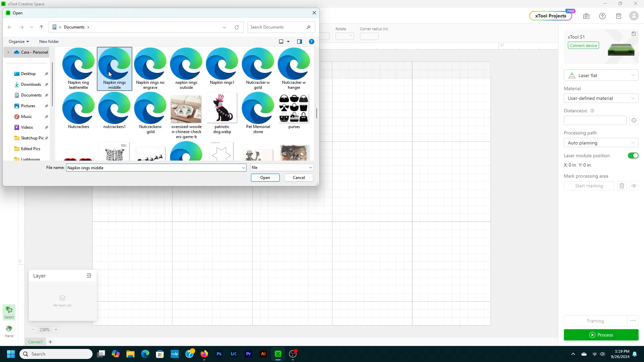This screenshot has width=644, height=362.
Task: Open the help question mark icon in xTool
Action: point(602,16)
